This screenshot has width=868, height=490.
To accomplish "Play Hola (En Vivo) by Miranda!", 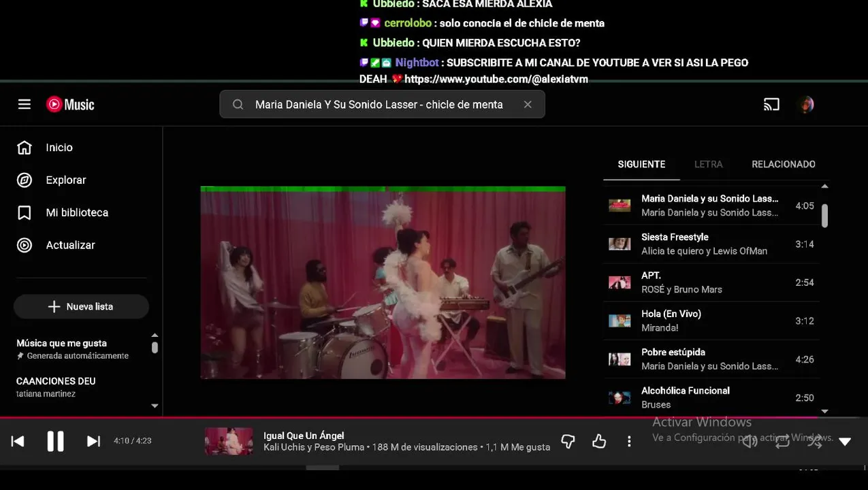I will (x=711, y=321).
